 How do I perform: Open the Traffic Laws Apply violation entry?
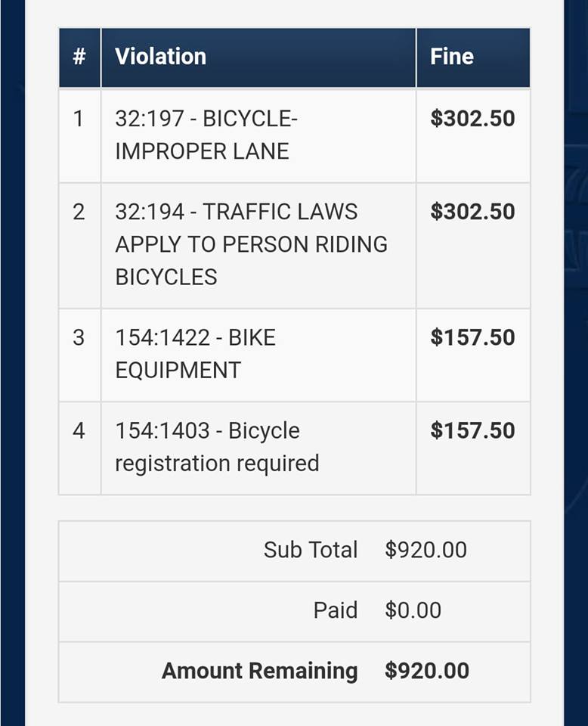(x=250, y=244)
